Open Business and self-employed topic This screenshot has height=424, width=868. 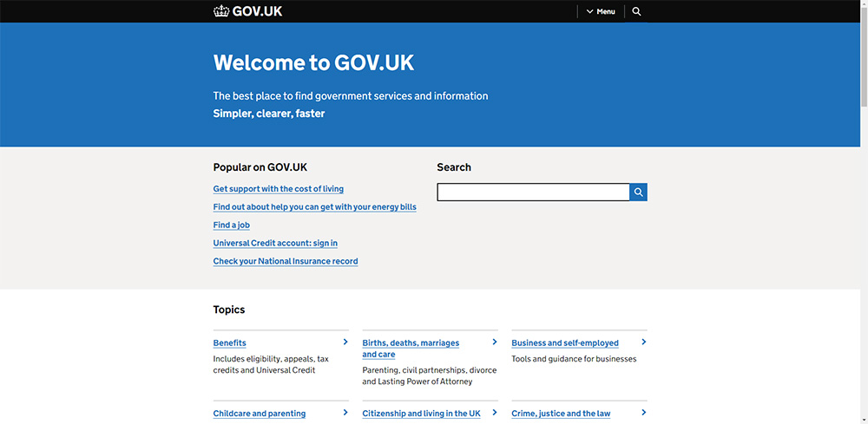click(565, 342)
